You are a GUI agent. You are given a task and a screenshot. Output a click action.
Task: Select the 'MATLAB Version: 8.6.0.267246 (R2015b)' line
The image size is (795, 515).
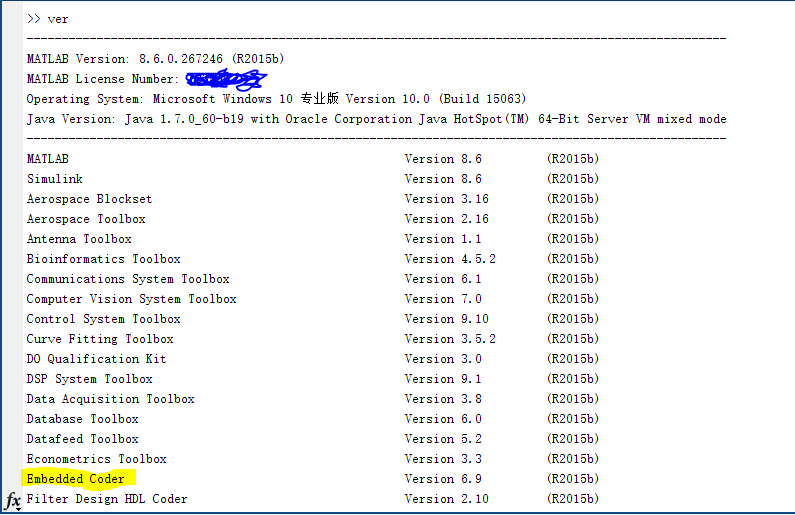[x=155, y=59]
